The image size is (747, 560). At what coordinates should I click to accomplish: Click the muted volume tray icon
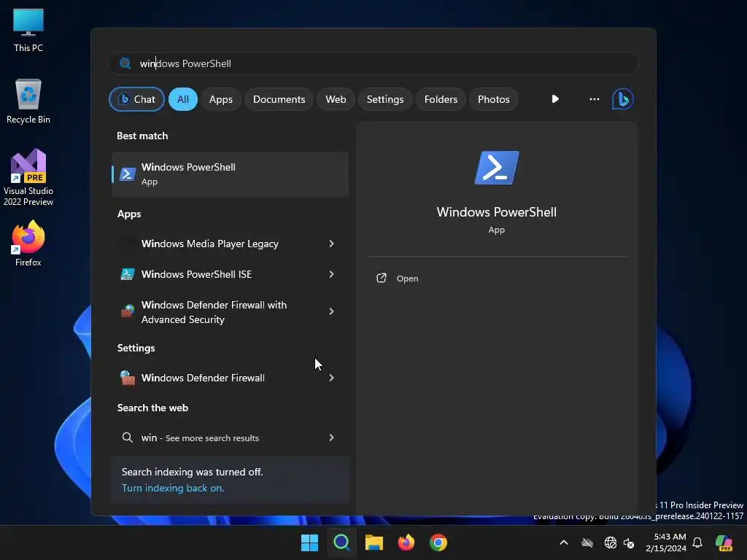pos(629,542)
